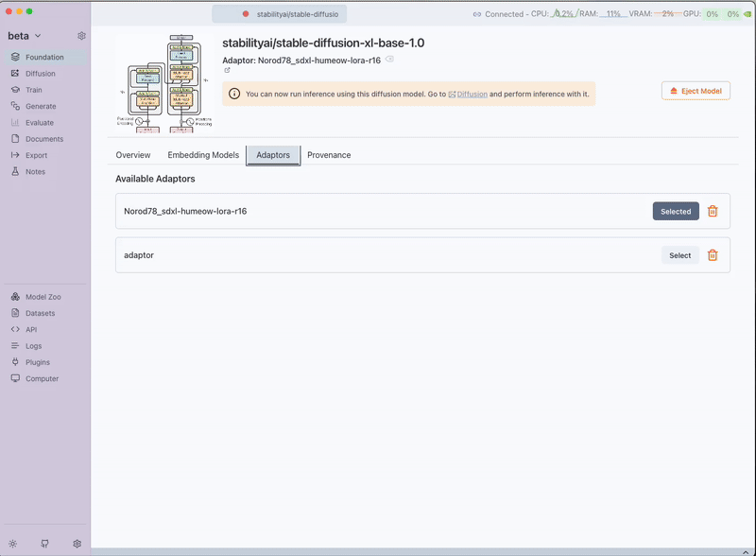Click the Eject Model button
This screenshot has width=756, height=556.
696,91
